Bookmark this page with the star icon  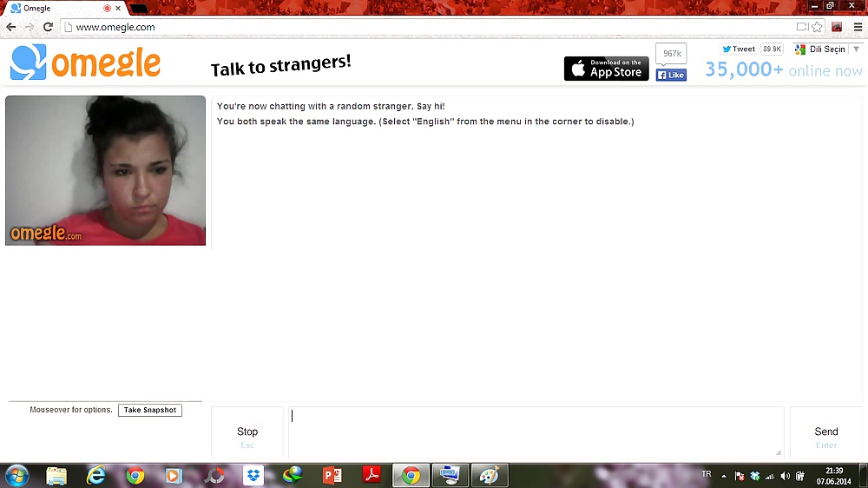pos(817,27)
